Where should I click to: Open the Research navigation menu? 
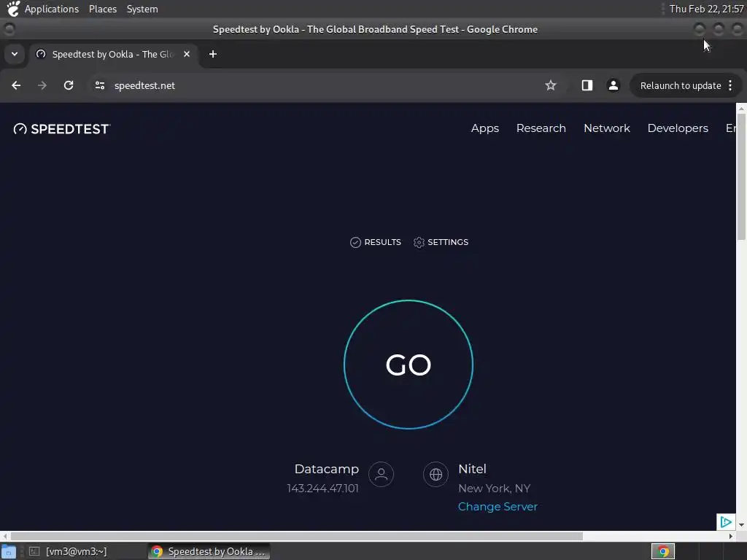541,128
